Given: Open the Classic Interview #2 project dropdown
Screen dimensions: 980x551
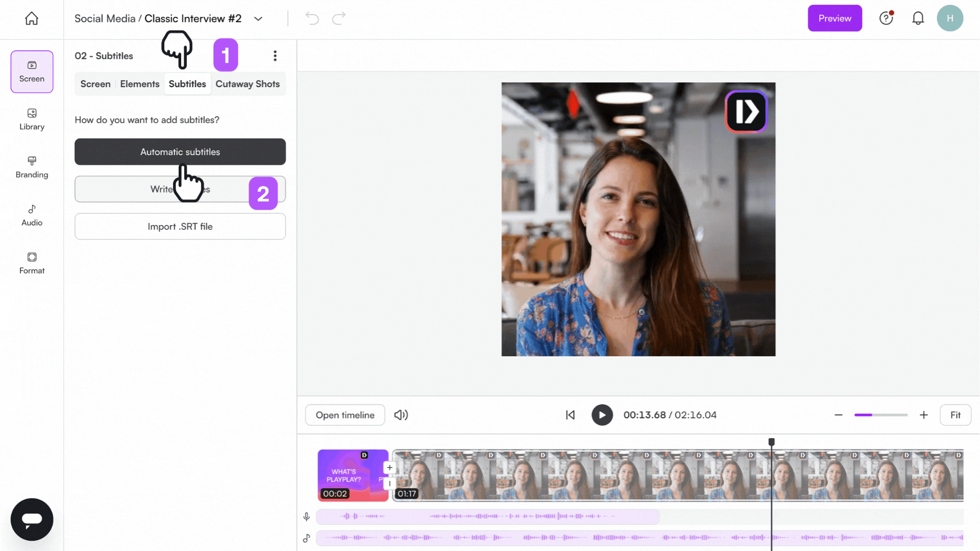Looking at the screenshot, I should coord(258,18).
